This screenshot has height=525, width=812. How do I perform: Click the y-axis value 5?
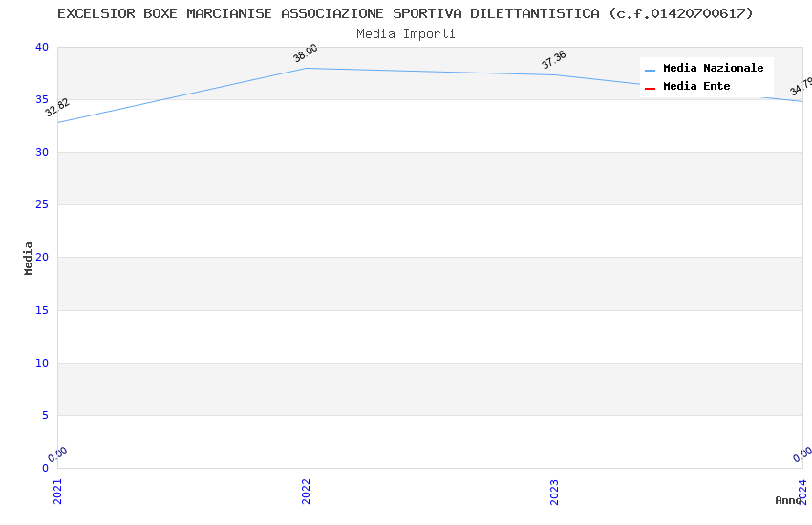click(x=46, y=415)
